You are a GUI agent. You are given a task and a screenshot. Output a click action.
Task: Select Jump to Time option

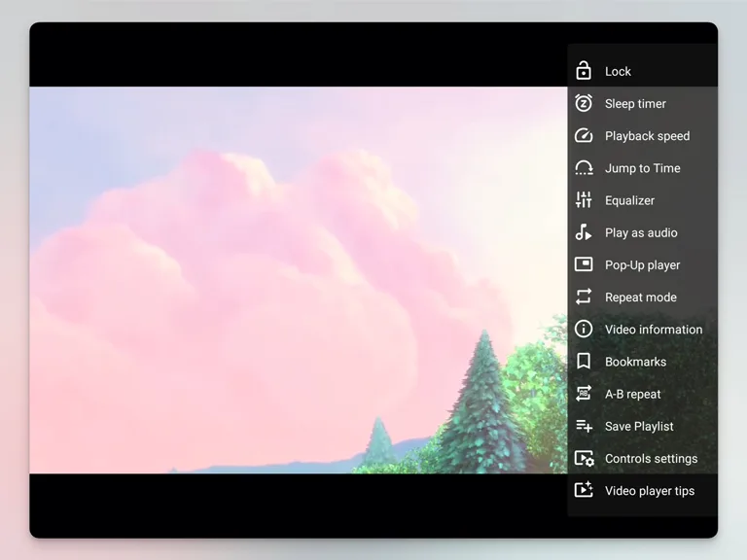(x=642, y=168)
